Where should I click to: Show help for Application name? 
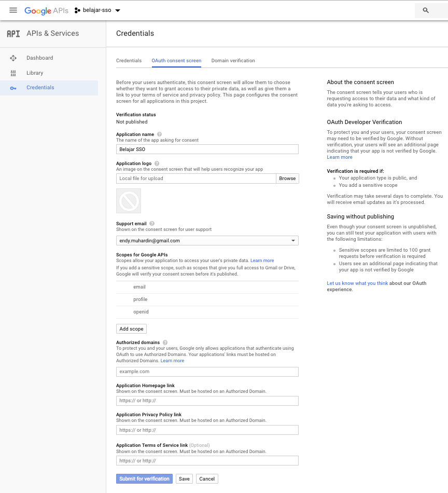tap(159, 134)
